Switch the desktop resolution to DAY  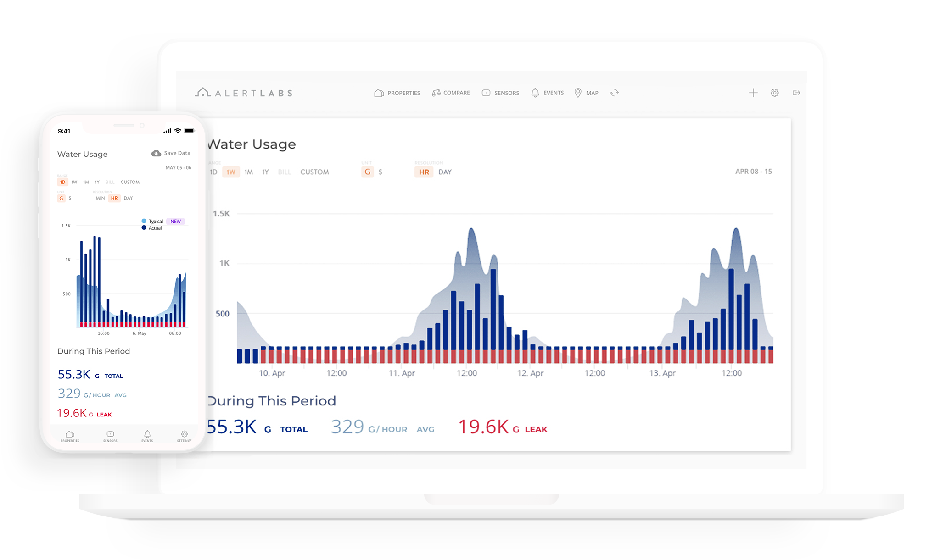(x=445, y=172)
